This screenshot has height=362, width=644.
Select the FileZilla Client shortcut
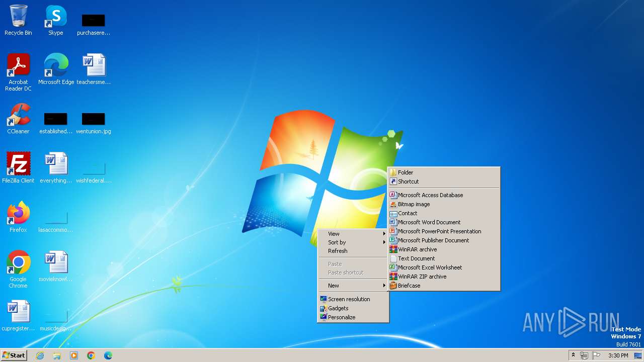coord(18,168)
